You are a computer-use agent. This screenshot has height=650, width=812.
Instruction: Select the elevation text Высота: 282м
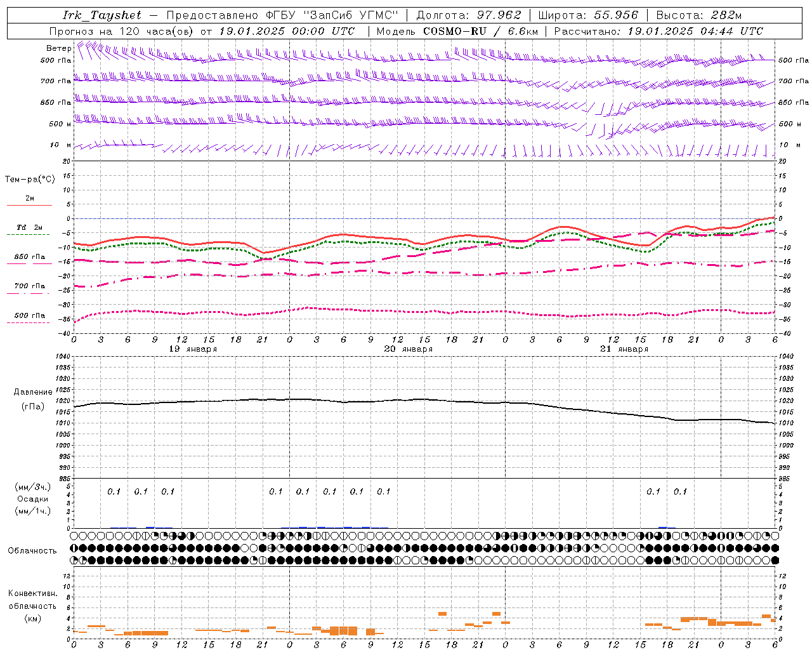[699, 15]
